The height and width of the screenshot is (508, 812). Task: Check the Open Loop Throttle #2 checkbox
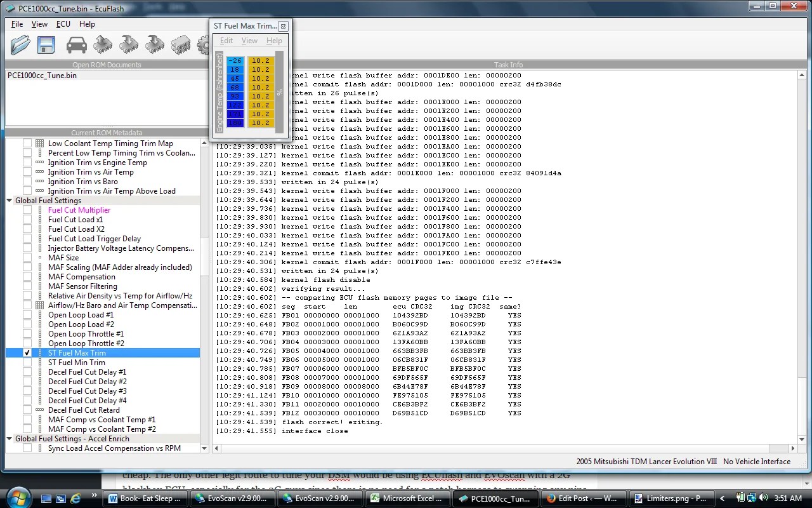pyautogui.click(x=27, y=344)
